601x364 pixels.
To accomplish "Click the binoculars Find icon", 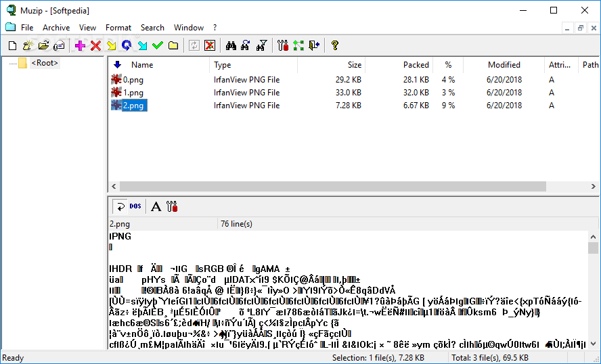I will point(231,45).
